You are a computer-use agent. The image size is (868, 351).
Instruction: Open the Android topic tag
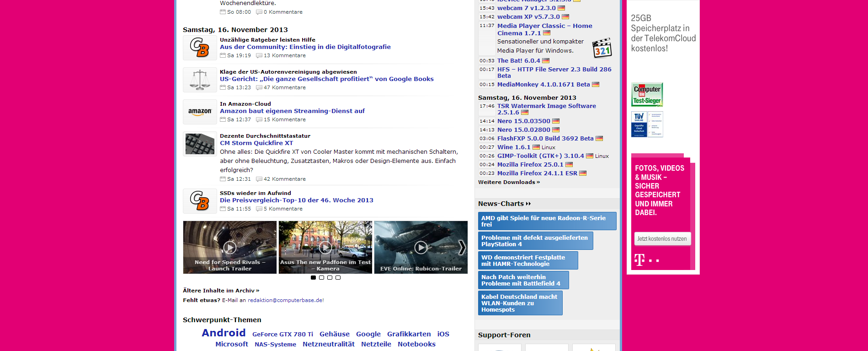click(x=224, y=333)
